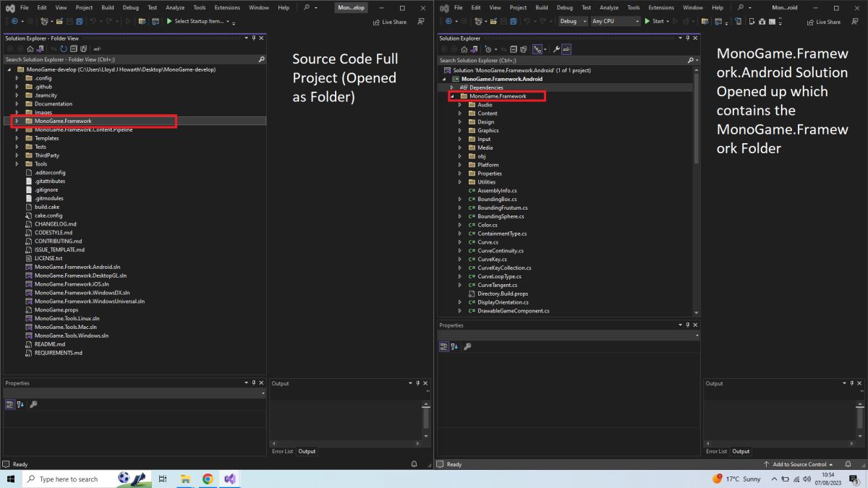Screen dimensions: 868x488
Task: Open Debug menu in right window
Action: click(x=565, y=7)
